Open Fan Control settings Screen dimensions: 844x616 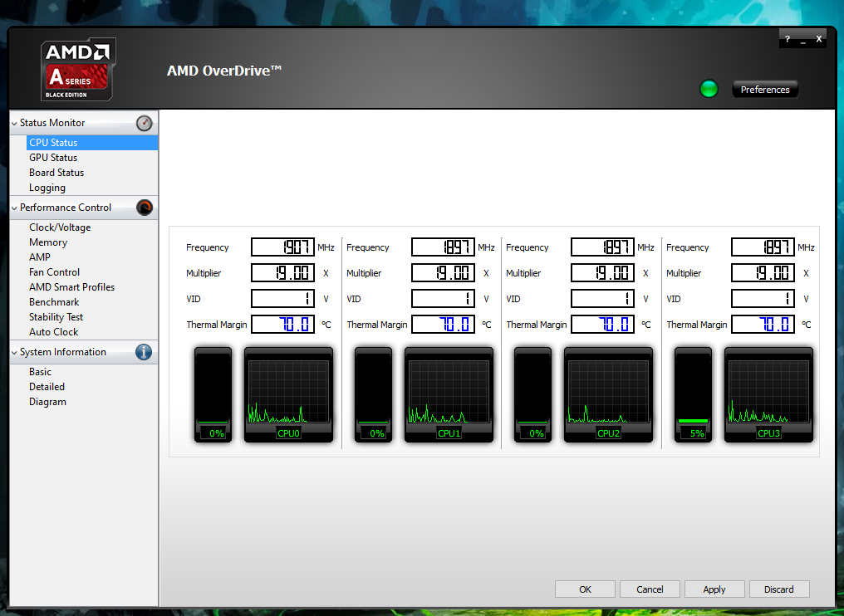coord(54,272)
